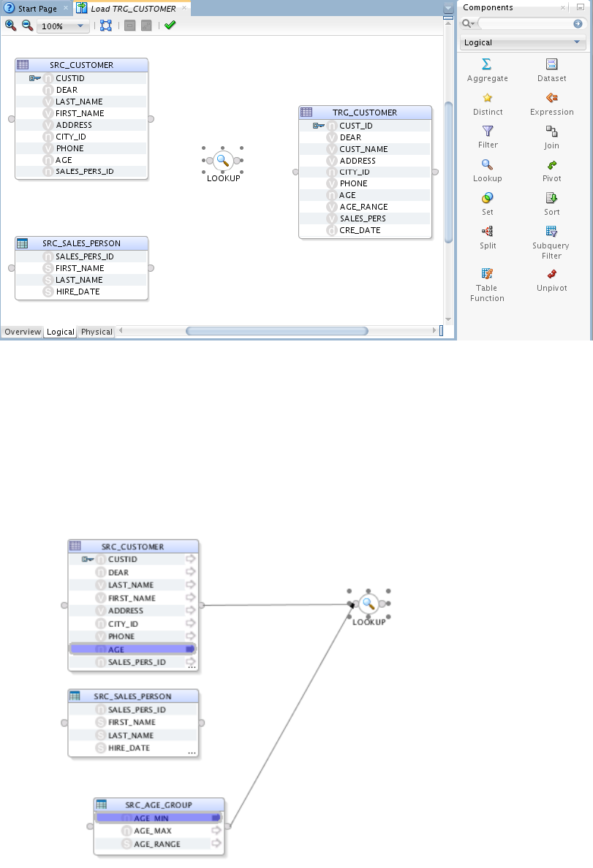Open the Start Page tab
The image size is (593, 868).
37,8
